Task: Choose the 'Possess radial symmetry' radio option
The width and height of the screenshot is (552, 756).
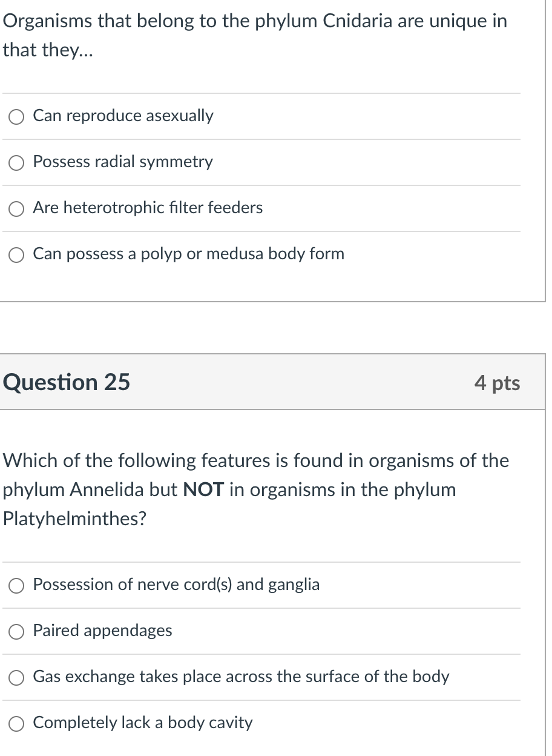Action: point(17,163)
